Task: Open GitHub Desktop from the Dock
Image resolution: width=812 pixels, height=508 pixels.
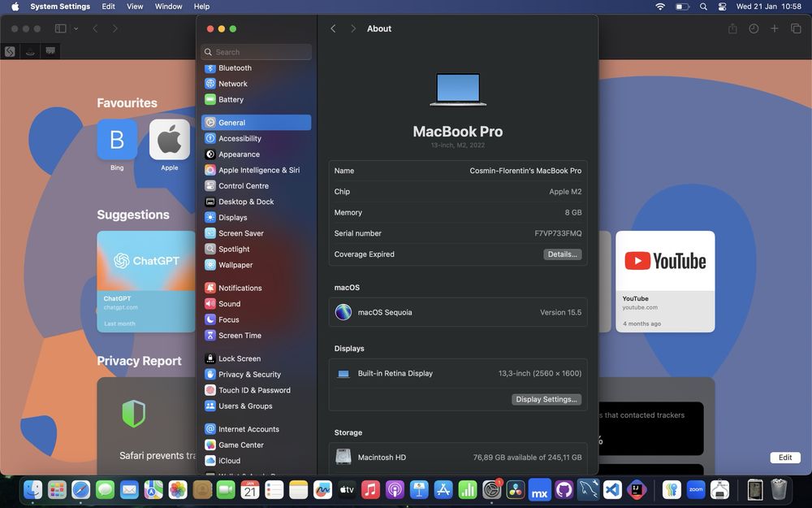Action: click(564, 489)
